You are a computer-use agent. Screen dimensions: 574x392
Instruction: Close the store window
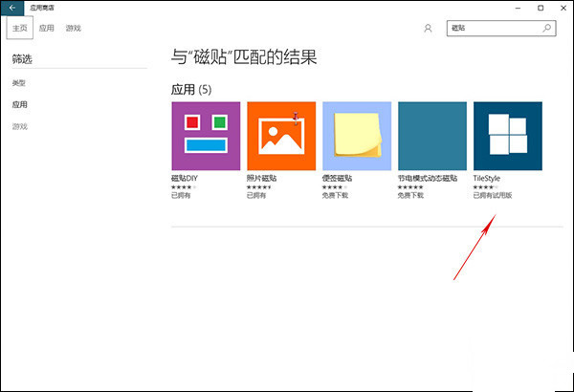(563, 8)
